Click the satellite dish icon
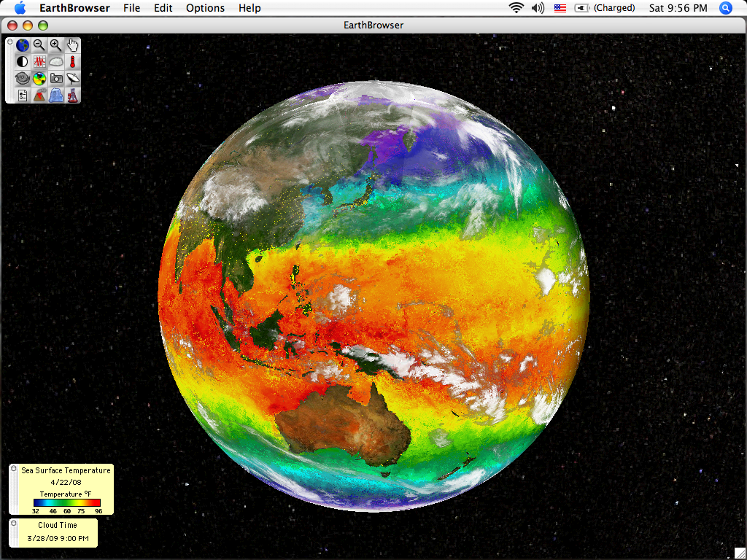Viewport: 747px width, 560px height. [x=72, y=79]
